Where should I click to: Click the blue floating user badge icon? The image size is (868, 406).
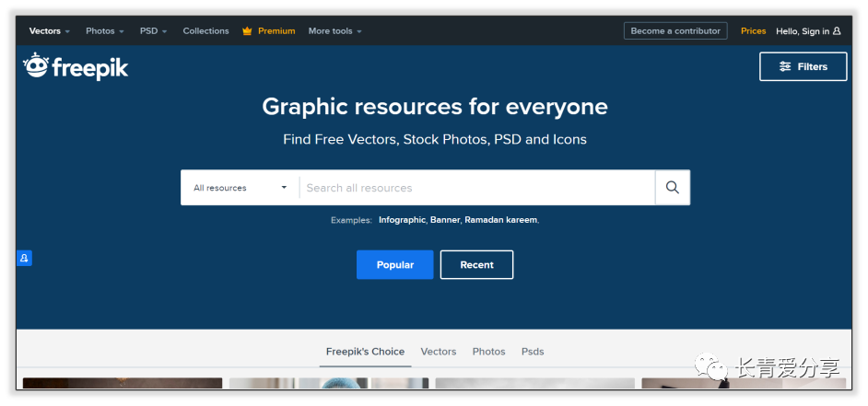[x=24, y=258]
